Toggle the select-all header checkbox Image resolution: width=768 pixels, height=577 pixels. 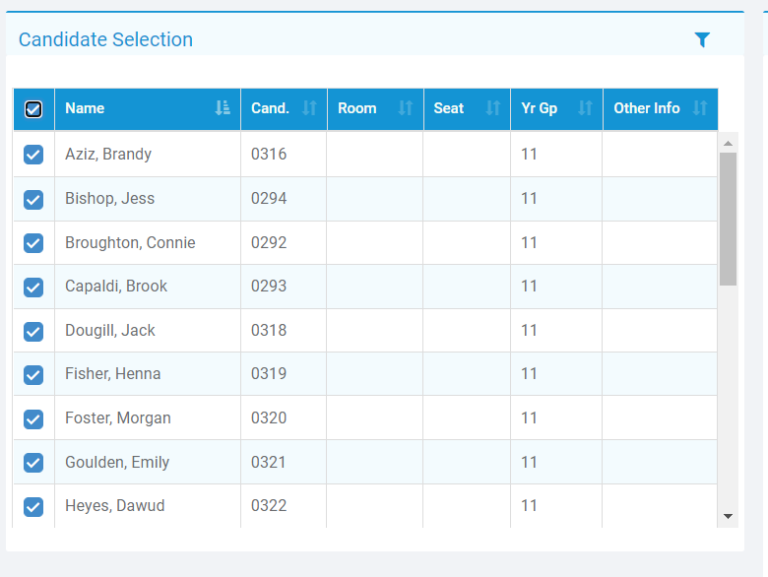tap(33, 109)
